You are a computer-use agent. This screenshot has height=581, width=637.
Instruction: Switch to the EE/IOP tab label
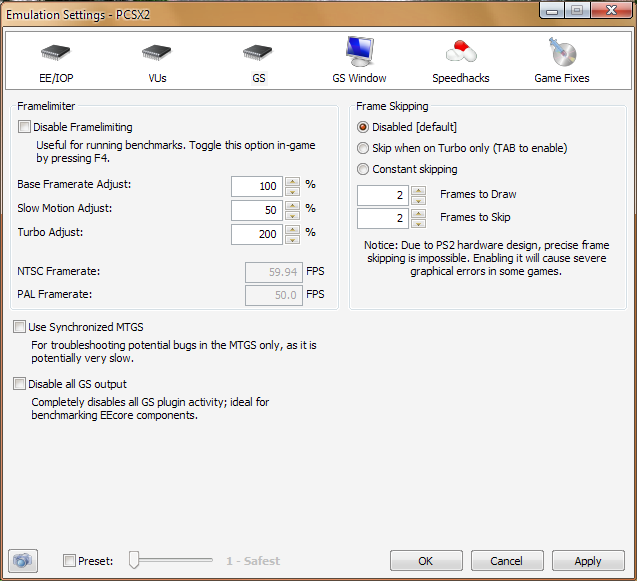coord(56,78)
